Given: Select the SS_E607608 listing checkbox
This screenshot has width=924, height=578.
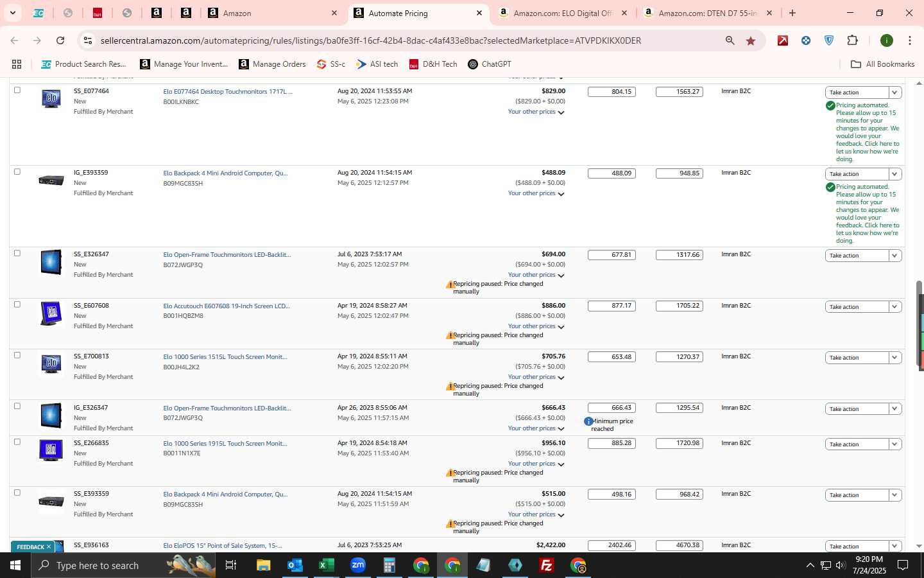Looking at the screenshot, I should pos(17,304).
